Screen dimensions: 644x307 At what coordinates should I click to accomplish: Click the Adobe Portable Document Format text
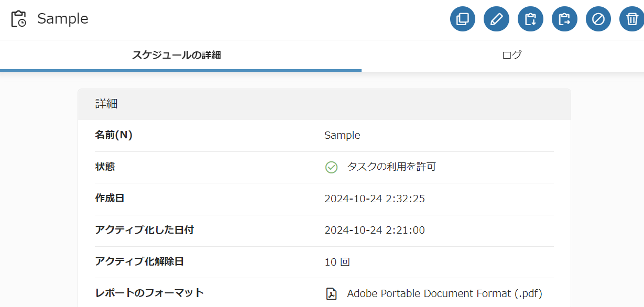coord(444,293)
